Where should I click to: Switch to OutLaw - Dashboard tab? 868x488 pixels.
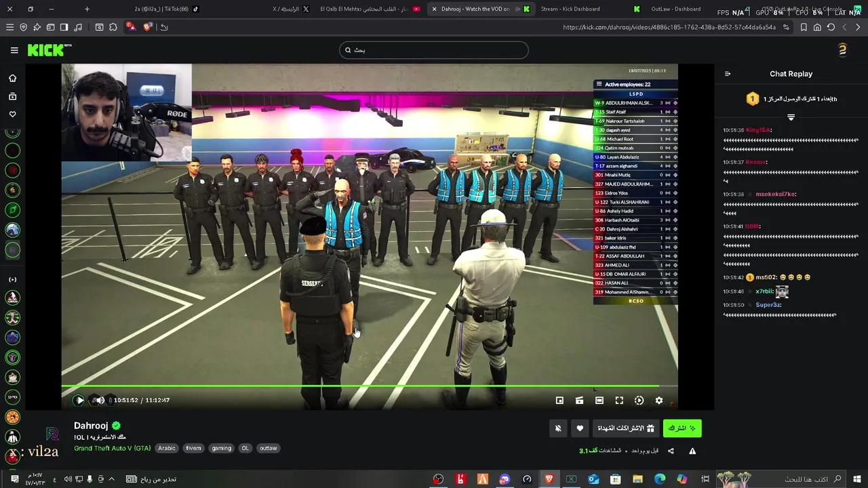(675, 9)
